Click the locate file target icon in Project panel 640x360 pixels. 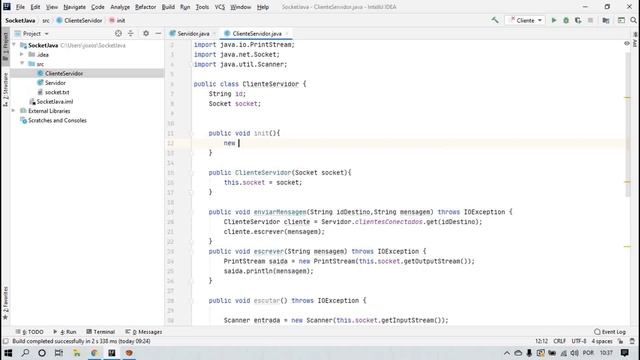tap(118, 33)
